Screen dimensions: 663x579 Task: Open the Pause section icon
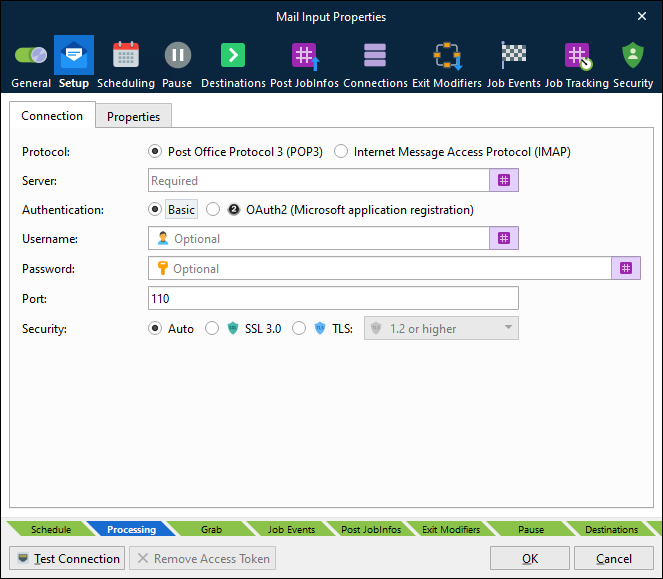tap(178, 55)
